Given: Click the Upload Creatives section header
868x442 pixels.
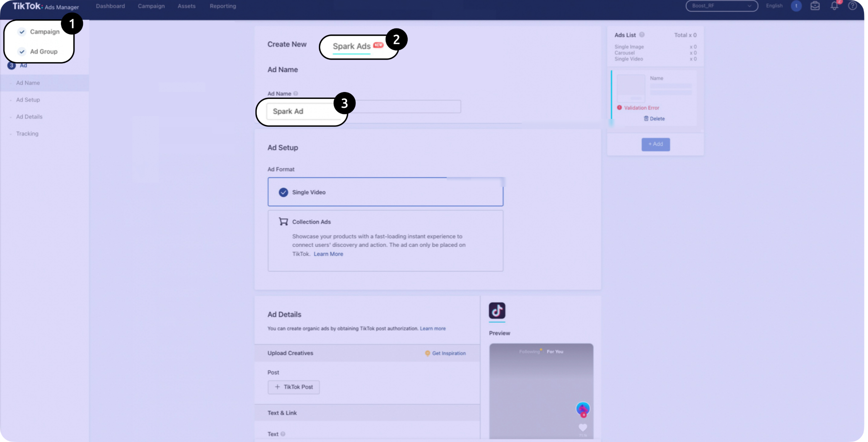Looking at the screenshot, I should pyautogui.click(x=367, y=353).
